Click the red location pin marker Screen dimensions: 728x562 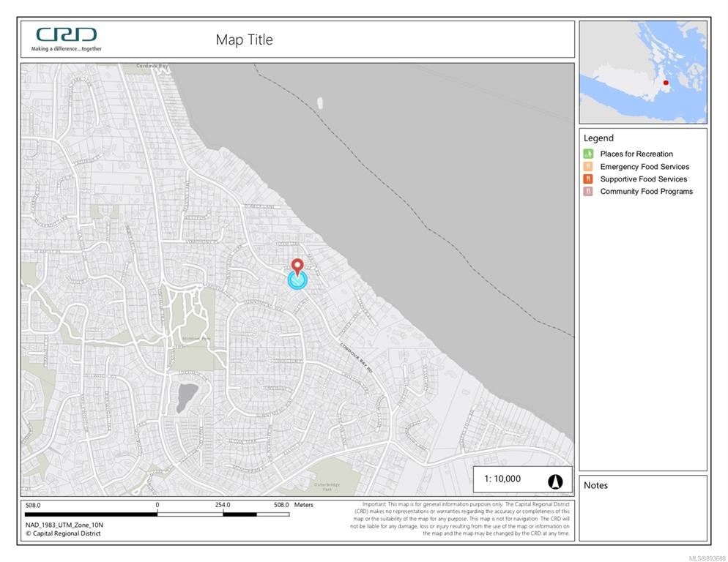coord(297,268)
